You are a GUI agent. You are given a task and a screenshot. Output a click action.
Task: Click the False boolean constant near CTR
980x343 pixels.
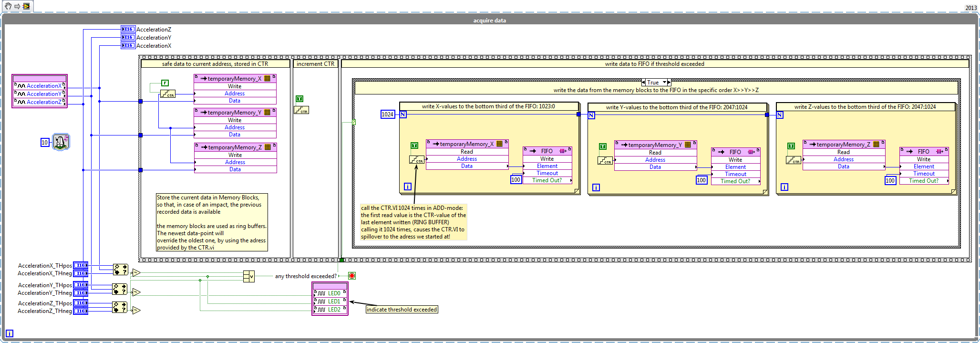tap(165, 83)
